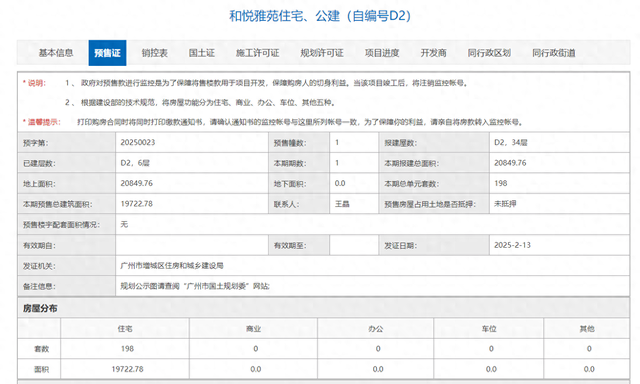640x384 pixels.
Task: Click the permit number 20250023
Action: 138,142
